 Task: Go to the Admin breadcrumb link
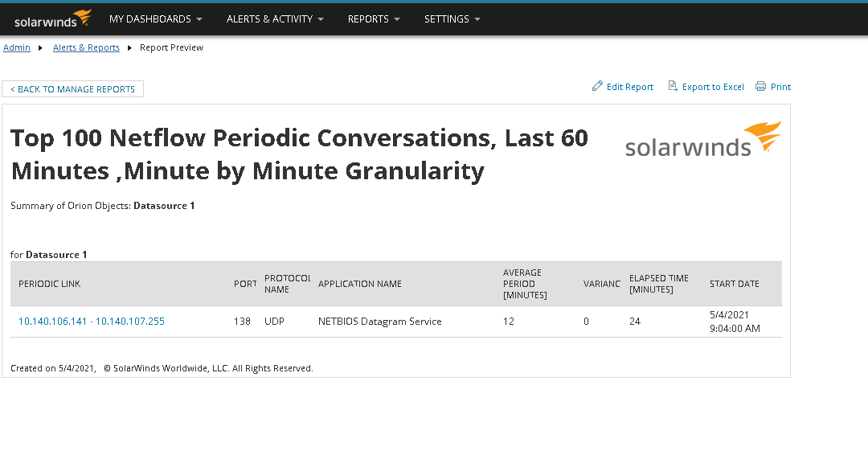pyautogui.click(x=17, y=47)
